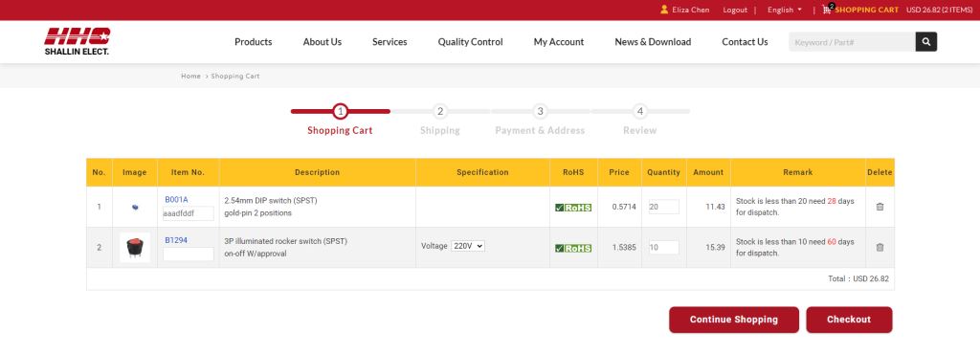Click the quantity field showing 10
Screen dimensions: 980x354
pos(664,247)
